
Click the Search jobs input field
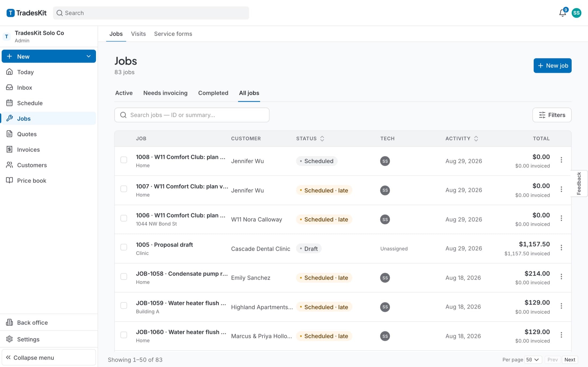pyautogui.click(x=192, y=115)
